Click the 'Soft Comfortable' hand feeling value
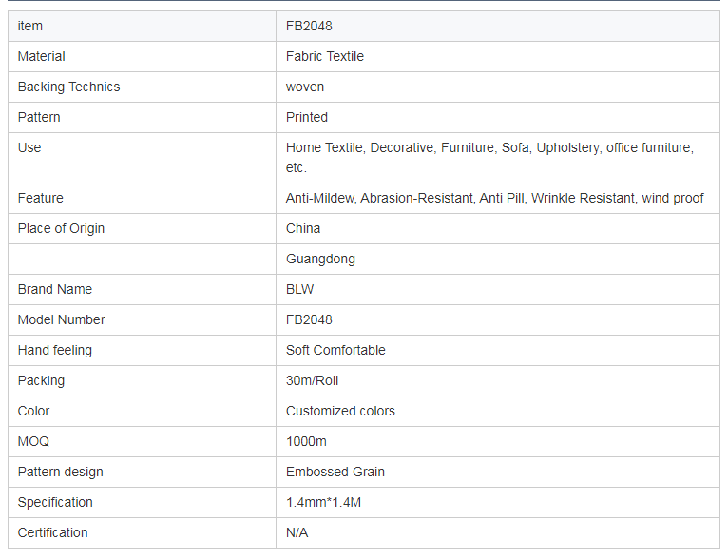 [x=335, y=350]
